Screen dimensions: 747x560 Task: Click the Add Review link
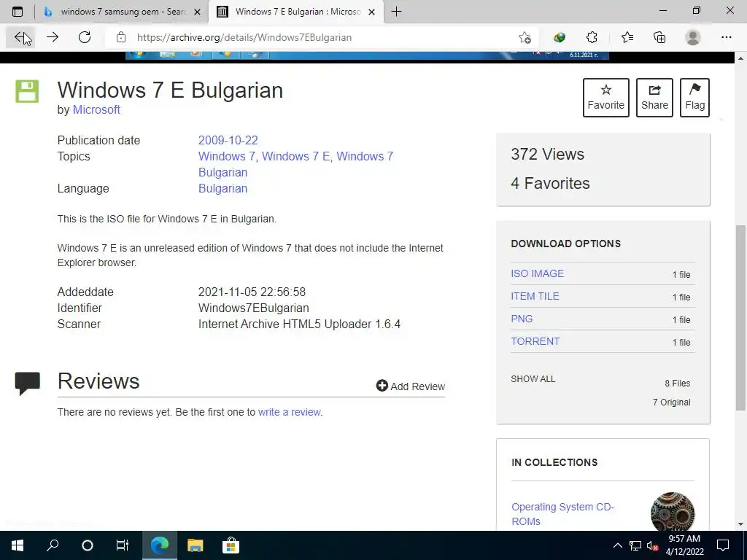click(x=411, y=386)
